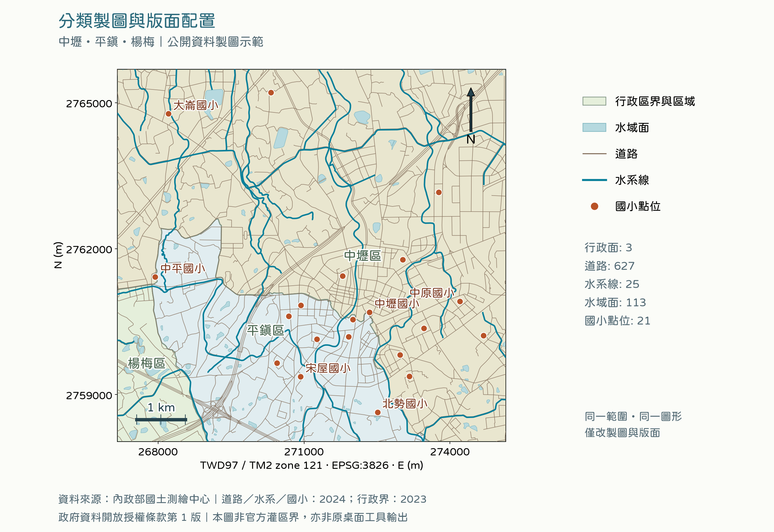Click the statistic 道路: 627
The image size is (774, 532).
click(609, 266)
